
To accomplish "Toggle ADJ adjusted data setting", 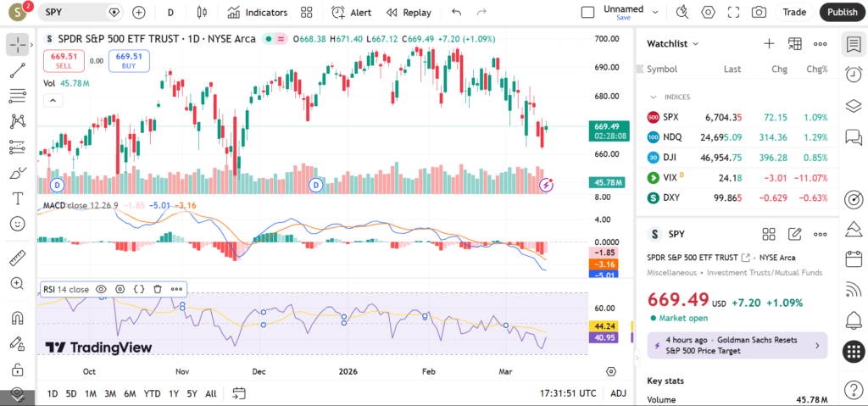I will pos(618,393).
